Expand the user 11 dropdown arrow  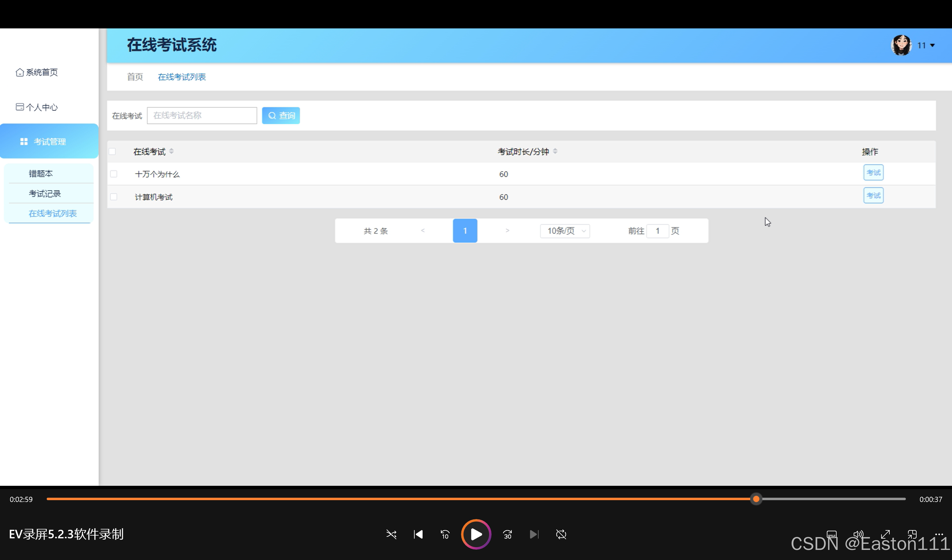[932, 45]
